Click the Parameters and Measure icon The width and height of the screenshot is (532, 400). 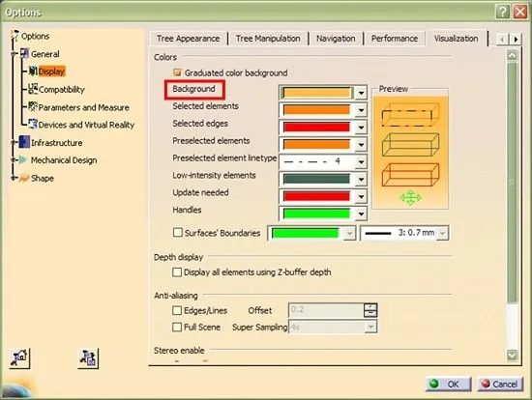pyautogui.click(x=33, y=106)
